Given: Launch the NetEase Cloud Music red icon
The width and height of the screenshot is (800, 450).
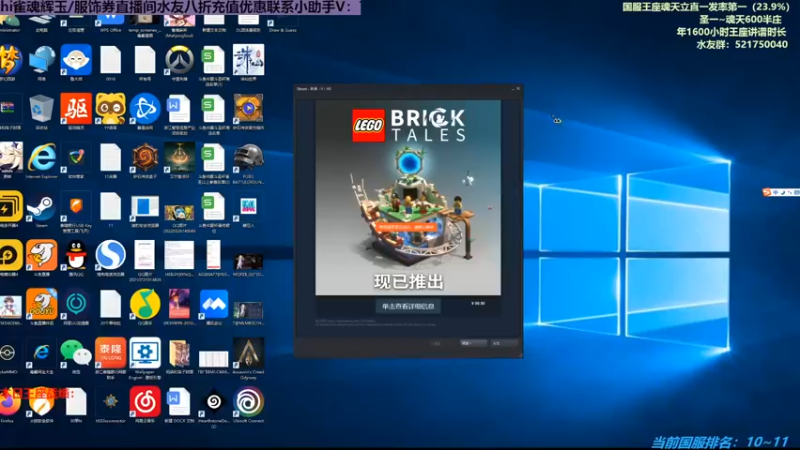Looking at the screenshot, I should (x=145, y=402).
